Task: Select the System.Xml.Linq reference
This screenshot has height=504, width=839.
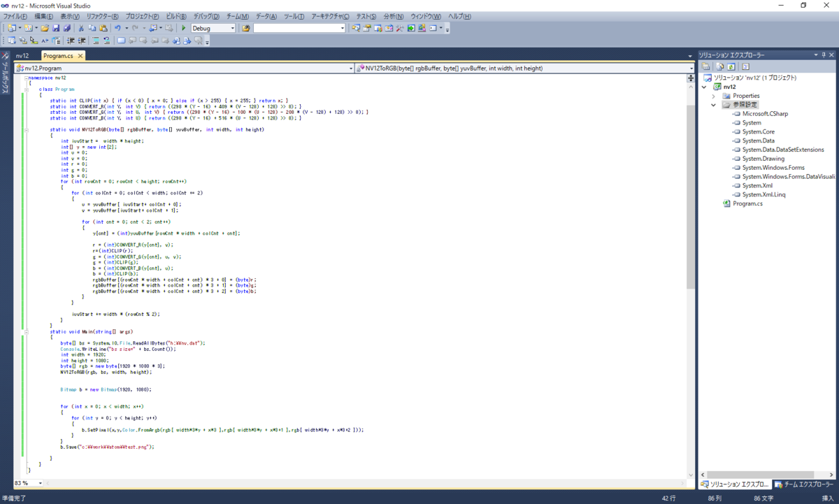Action: 763,194
